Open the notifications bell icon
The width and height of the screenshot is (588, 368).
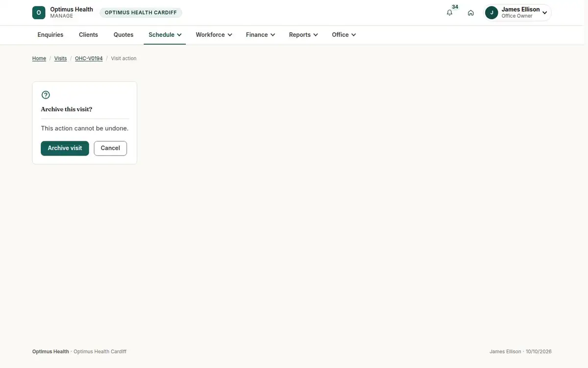coord(449,13)
